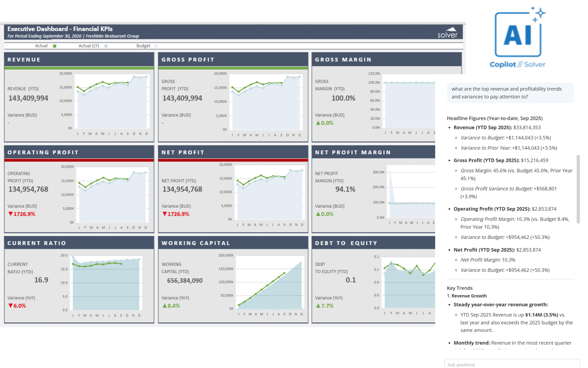This screenshot has width=588, height=368.
Task: Click the Revenue YTD value 143,409,994
Action: tap(28, 98)
